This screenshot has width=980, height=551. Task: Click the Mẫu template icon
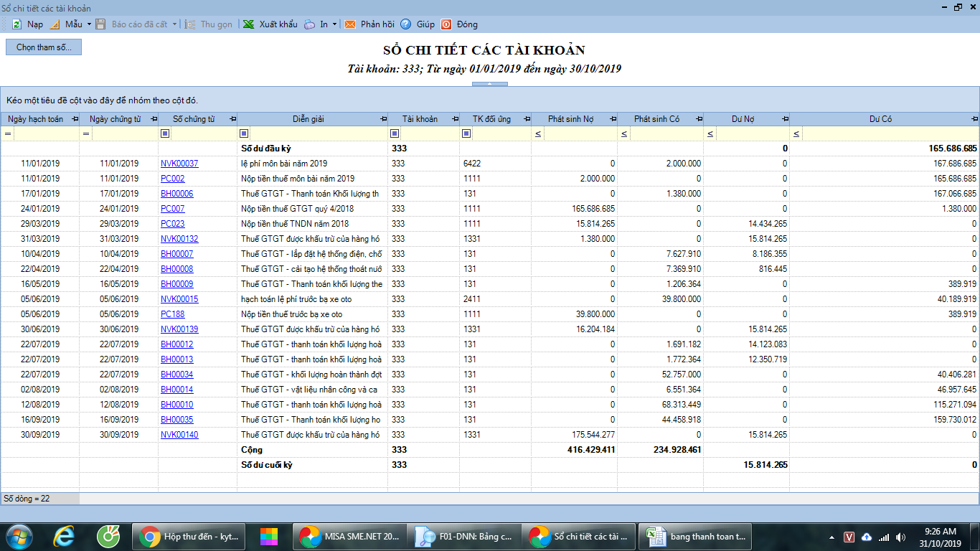pyautogui.click(x=55, y=24)
